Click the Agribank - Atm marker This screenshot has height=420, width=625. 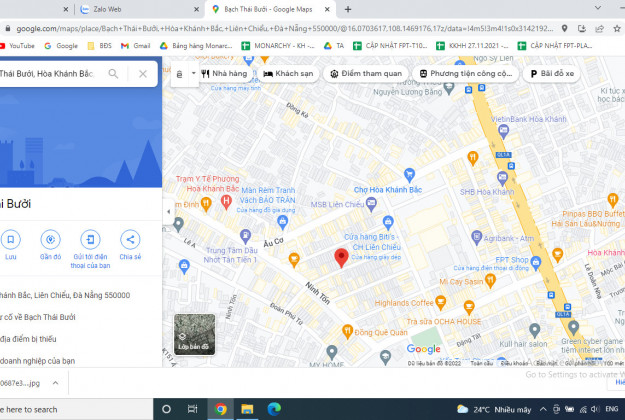(x=476, y=237)
